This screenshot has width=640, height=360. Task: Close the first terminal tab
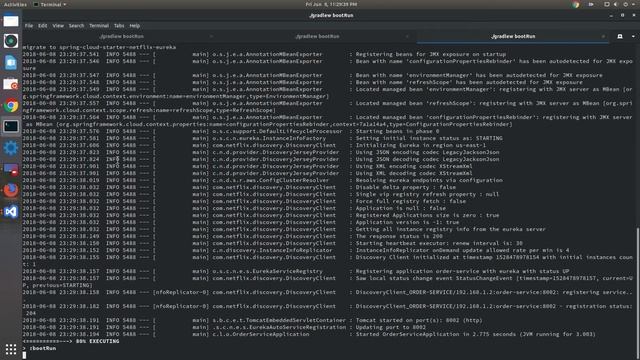pyautogui.click(x=211, y=36)
